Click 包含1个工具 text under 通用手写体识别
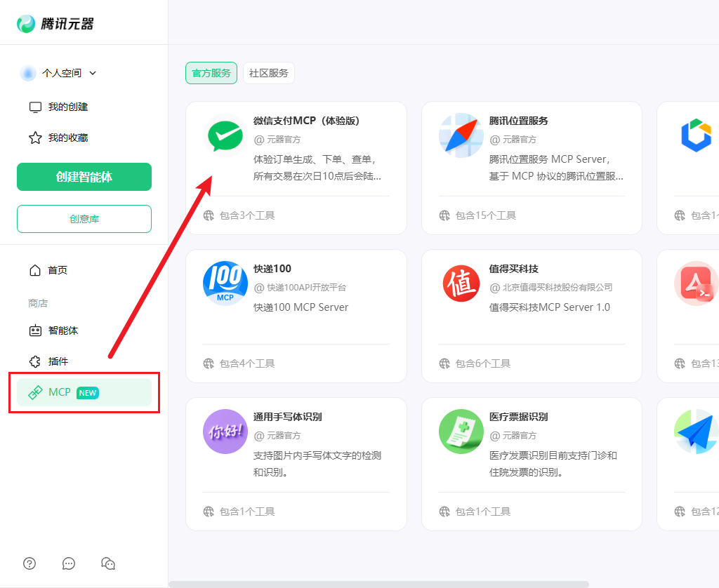This screenshot has height=588, width=719. [x=247, y=512]
